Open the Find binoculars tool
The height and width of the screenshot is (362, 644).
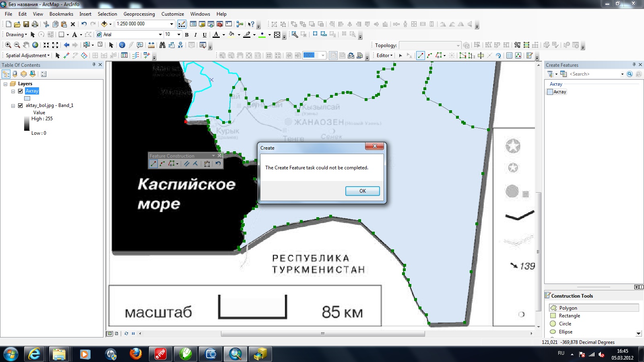[162, 45]
